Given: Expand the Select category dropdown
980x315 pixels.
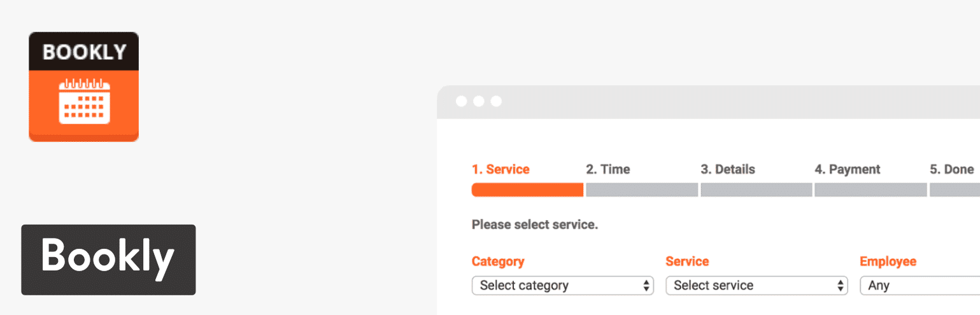Looking at the screenshot, I should click(x=562, y=286).
